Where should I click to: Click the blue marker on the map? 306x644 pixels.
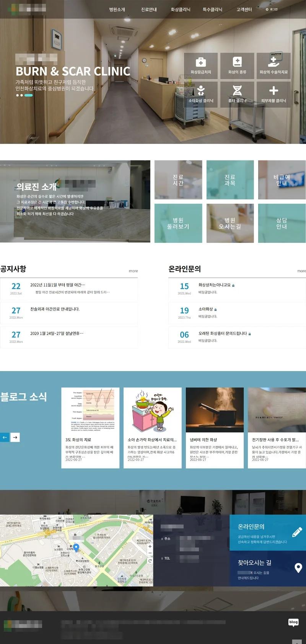(x=76, y=548)
